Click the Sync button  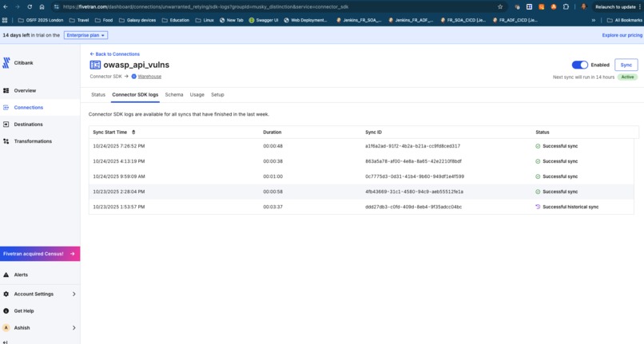coord(626,65)
